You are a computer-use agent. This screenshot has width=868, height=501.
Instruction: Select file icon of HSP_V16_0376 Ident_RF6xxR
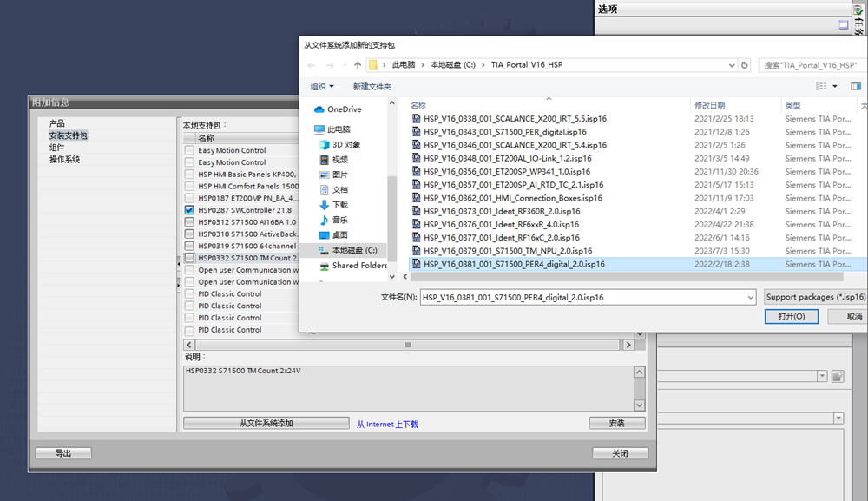(x=417, y=224)
